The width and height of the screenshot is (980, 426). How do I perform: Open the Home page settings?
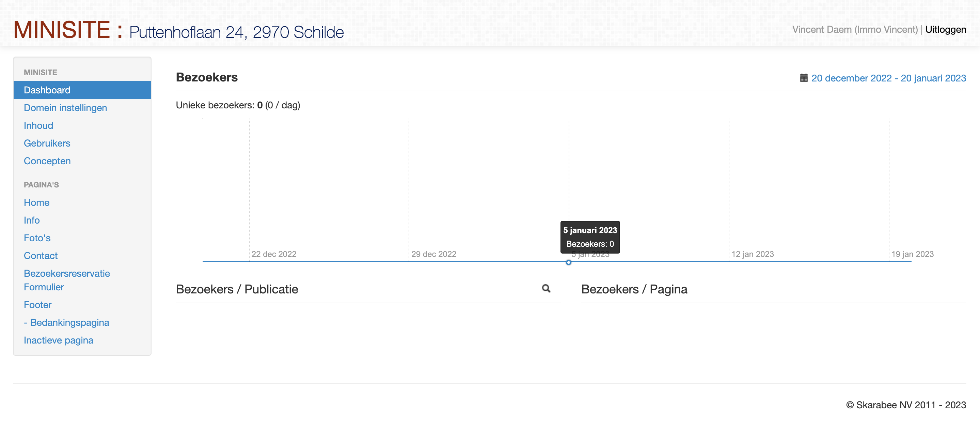[x=36, y=202]
